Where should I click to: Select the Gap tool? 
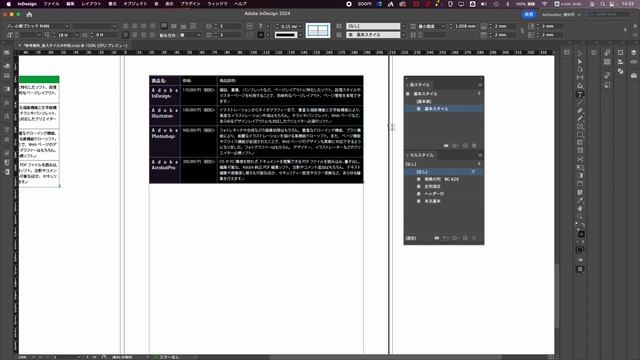pyautogui.click(x=580, y=78)
